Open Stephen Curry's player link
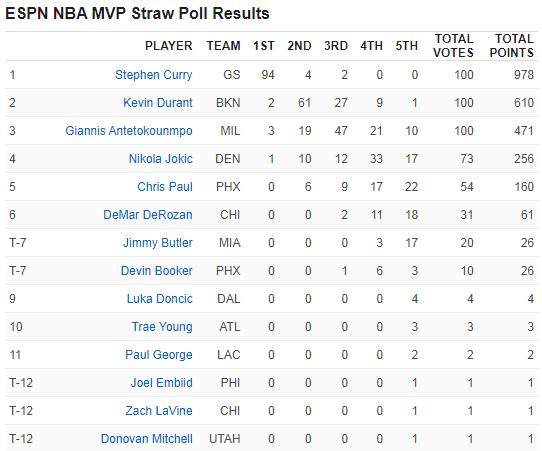Screen dimensions: 542x451 pos(153,75)
